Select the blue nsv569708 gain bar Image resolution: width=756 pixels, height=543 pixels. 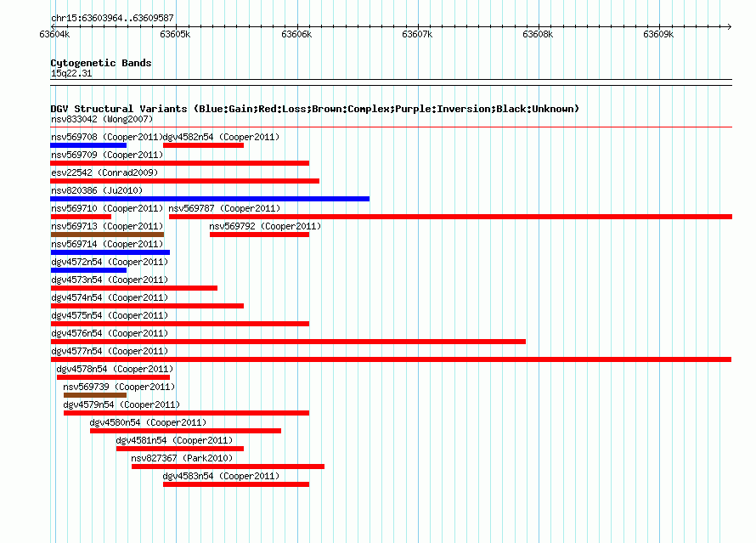click(x=88, y=145)
